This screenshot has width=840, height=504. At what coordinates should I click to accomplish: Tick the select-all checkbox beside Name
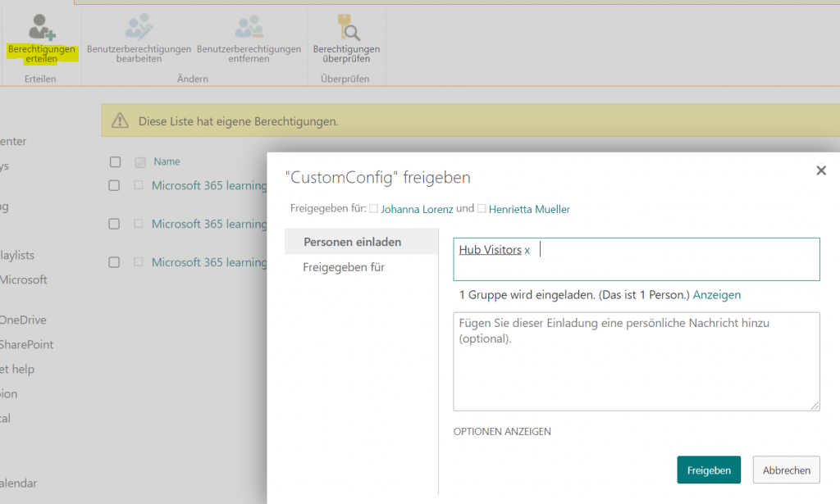[x=115, y=161]
